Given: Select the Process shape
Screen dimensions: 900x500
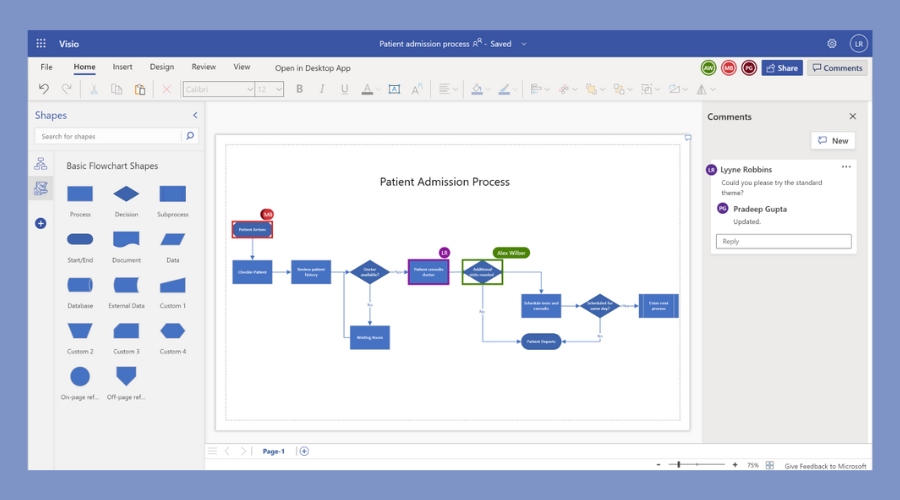Looking at the screenshot, I should 80,194.
